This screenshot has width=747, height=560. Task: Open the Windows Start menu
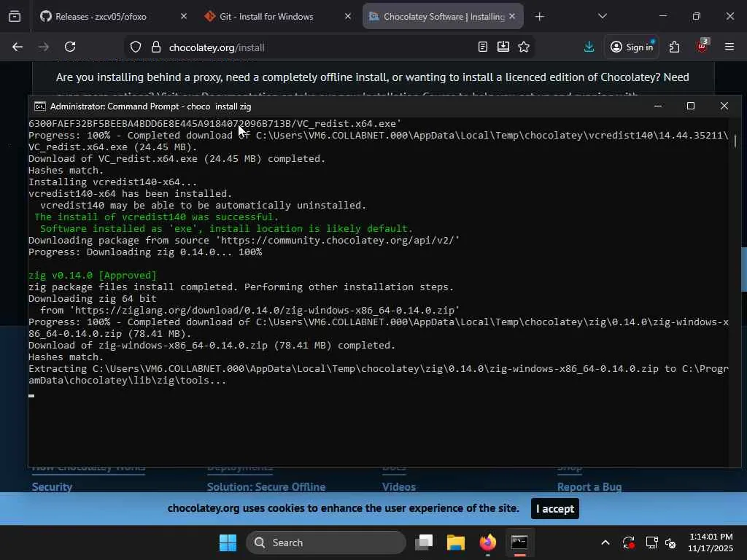point(228,542)
